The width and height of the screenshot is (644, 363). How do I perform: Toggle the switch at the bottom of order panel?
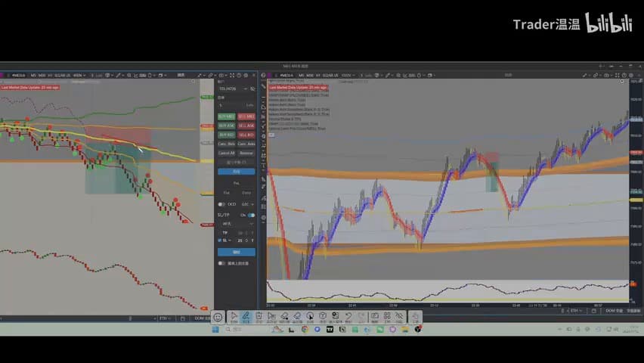(221, 263)
